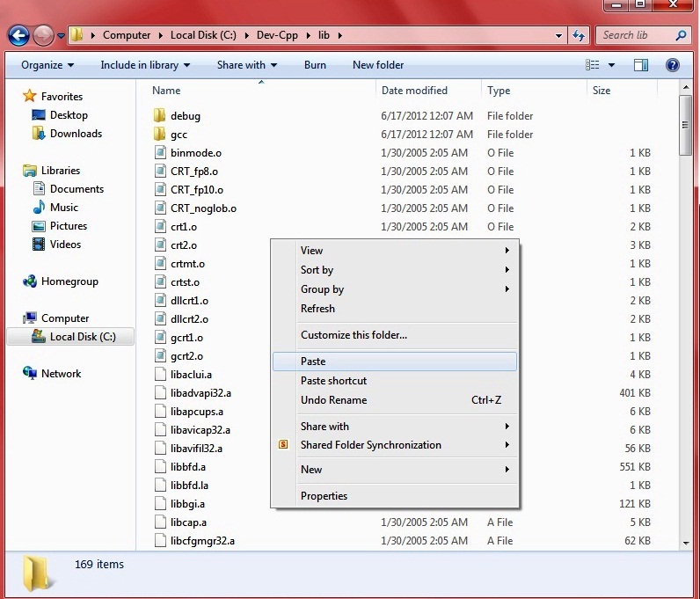Choose Paste shortcut
Image resolution: width=700 pixels, height=599 pixels.
point(395,381)
